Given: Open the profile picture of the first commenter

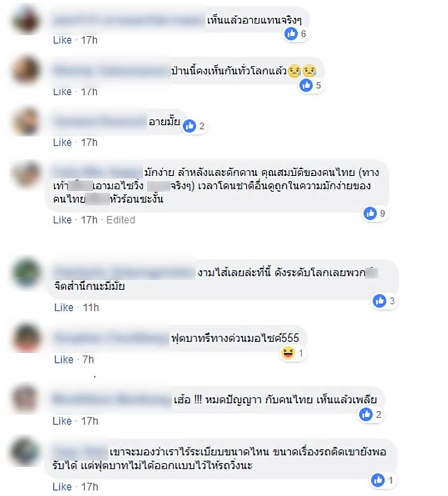Looking at the screenshot, I should tap(26, 20).
